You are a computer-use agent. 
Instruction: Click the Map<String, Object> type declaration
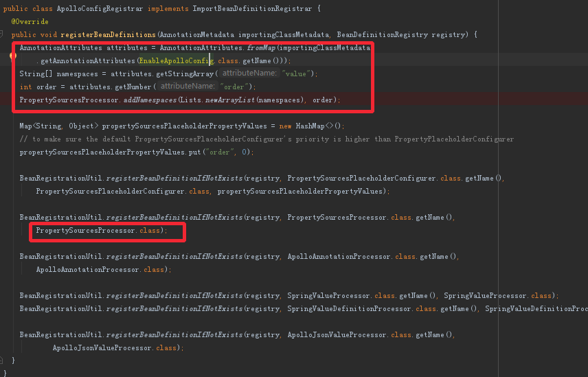(x=58, y=126)
